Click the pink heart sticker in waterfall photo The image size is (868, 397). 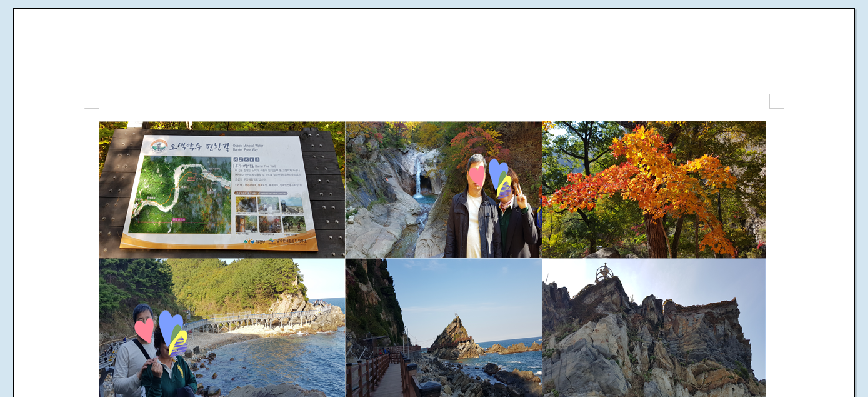click(477, 176)
